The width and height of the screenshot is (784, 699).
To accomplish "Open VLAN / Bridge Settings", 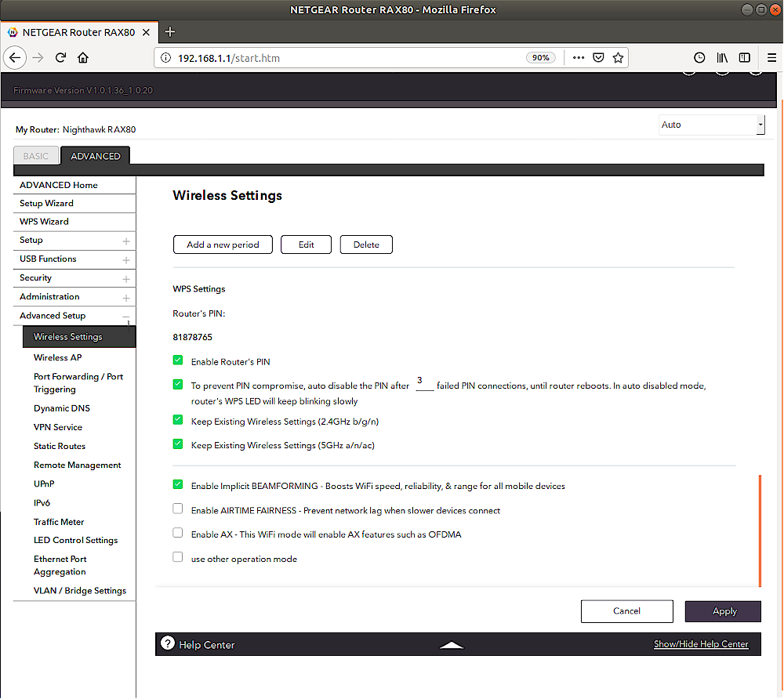I will click(79, 591).
